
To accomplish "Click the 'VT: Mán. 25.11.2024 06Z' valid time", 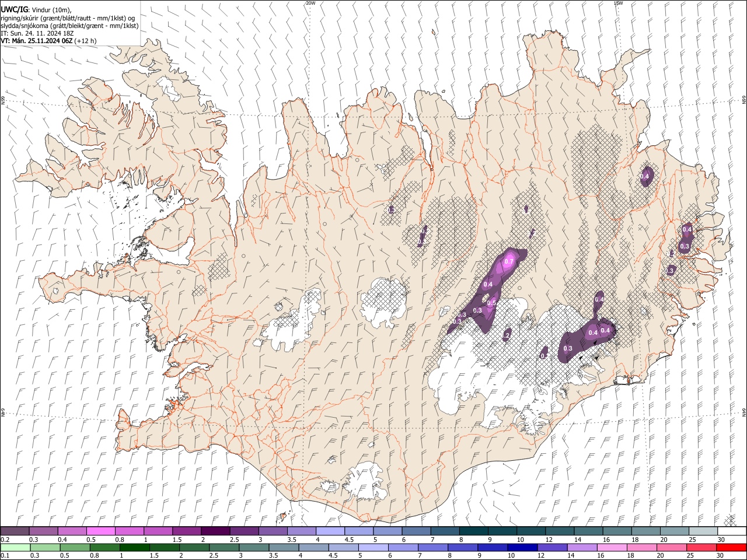I will point(36,41).
